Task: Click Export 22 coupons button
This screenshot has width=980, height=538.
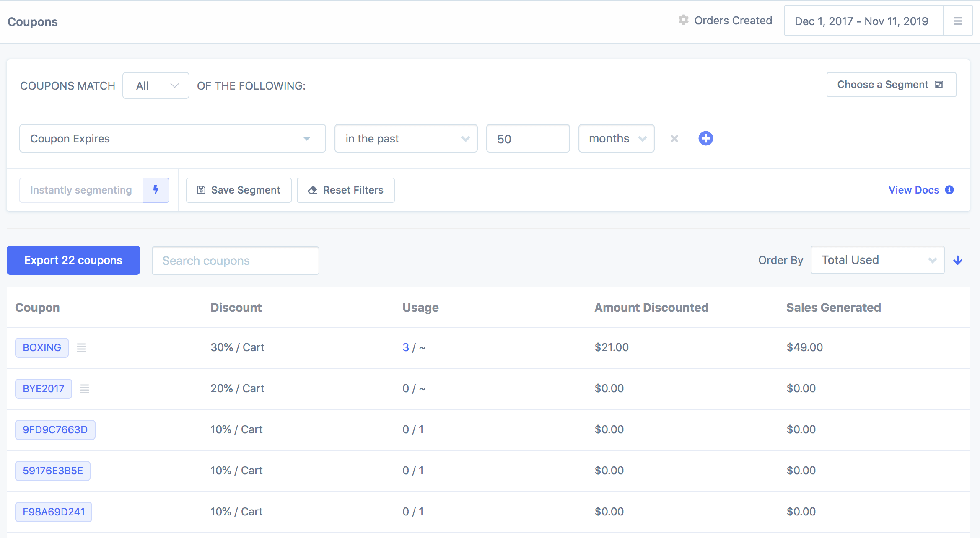Action: (73, 260)
